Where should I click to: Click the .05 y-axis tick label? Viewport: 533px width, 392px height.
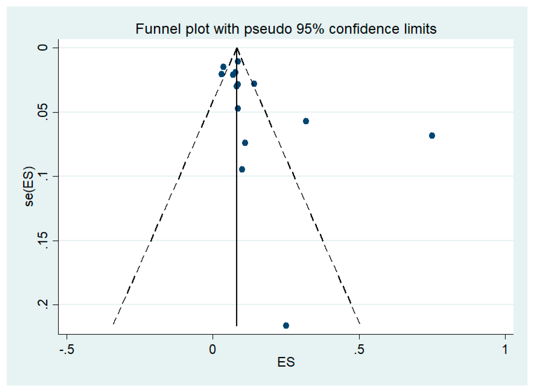pyautogui.click(x=43, y=112)
